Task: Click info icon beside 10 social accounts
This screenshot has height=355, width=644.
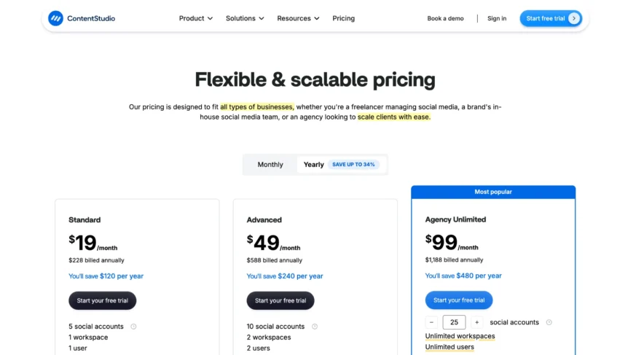Action: (x=315, y=327)
